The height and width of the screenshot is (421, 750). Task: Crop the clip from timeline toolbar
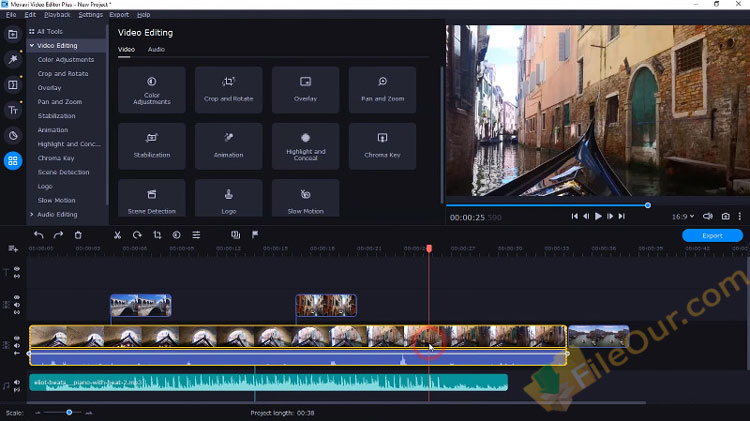pyautogui.click(x=157, y=235)
